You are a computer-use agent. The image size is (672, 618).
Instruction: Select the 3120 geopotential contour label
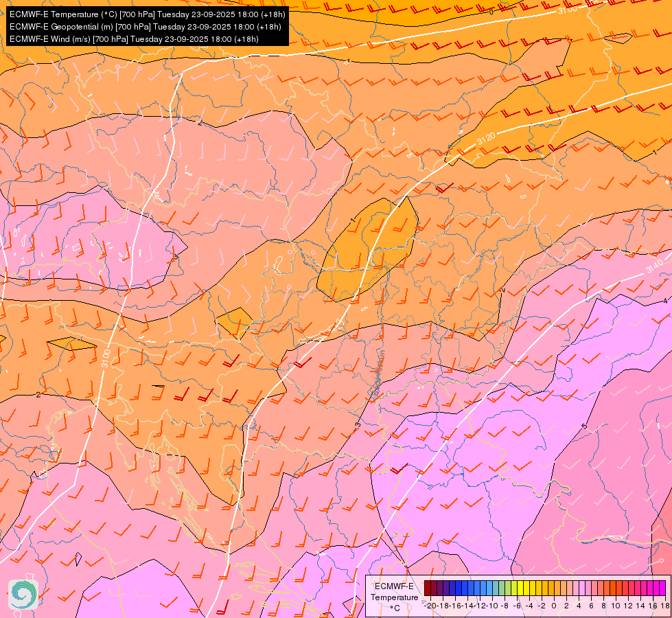coord(485,139)
